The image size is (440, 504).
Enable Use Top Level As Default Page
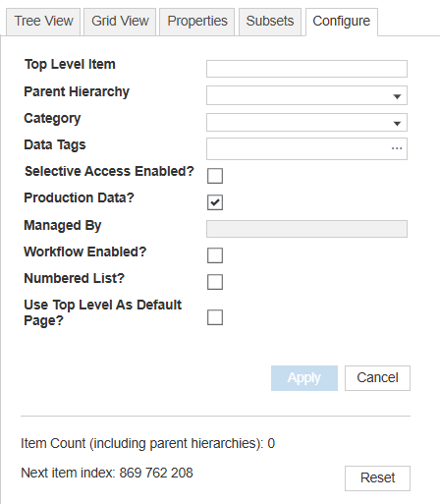click(x=215, y=317)
